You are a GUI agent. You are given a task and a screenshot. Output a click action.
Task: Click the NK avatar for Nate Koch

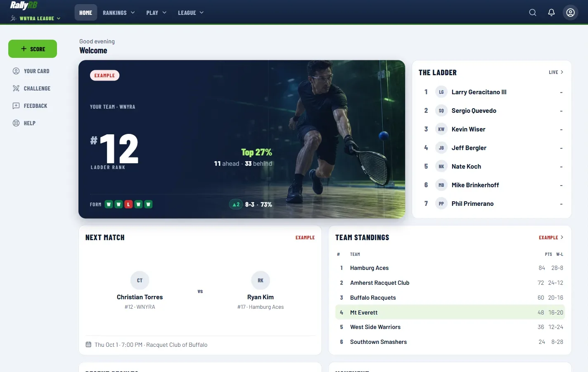pos(441,167)
